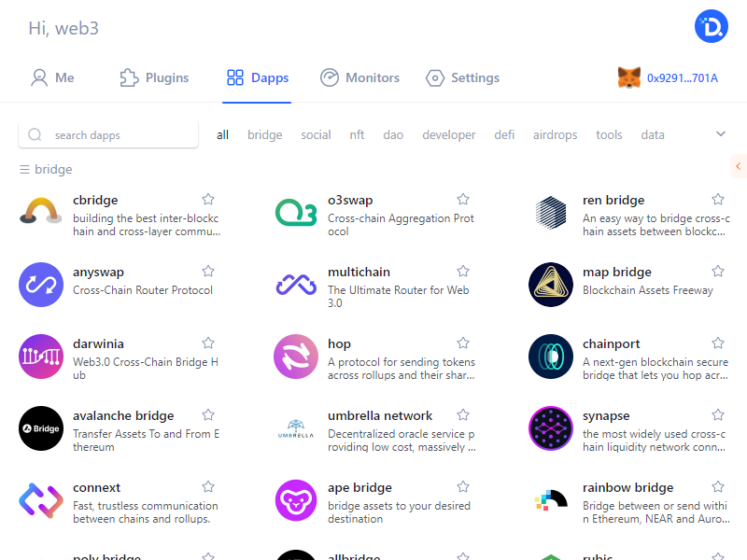747x560 pixels.
Task: Open the rainbow bridge logo
Action: [551, 500]
